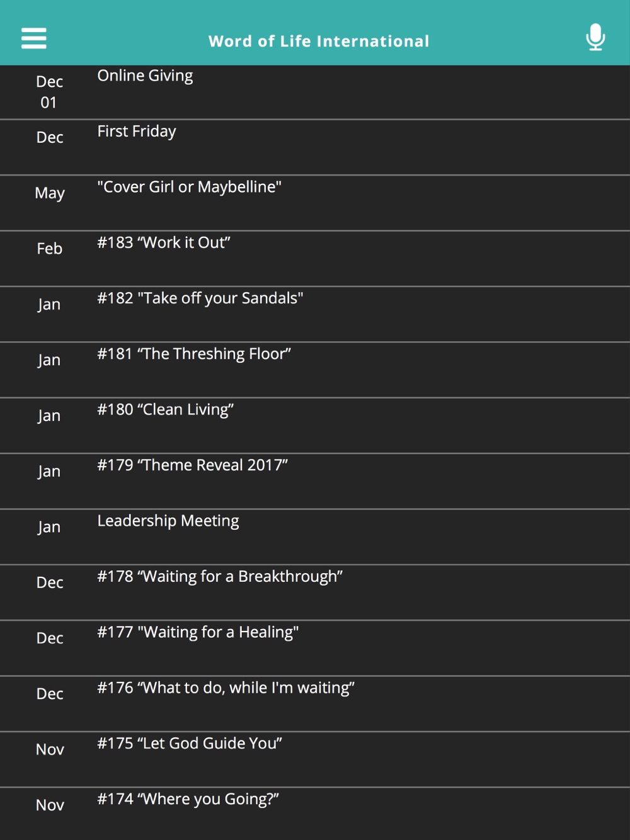Open #181 "The Threshing Floor"
The height and width of the screenshot is (840, 630).
(x=315, y=370)
